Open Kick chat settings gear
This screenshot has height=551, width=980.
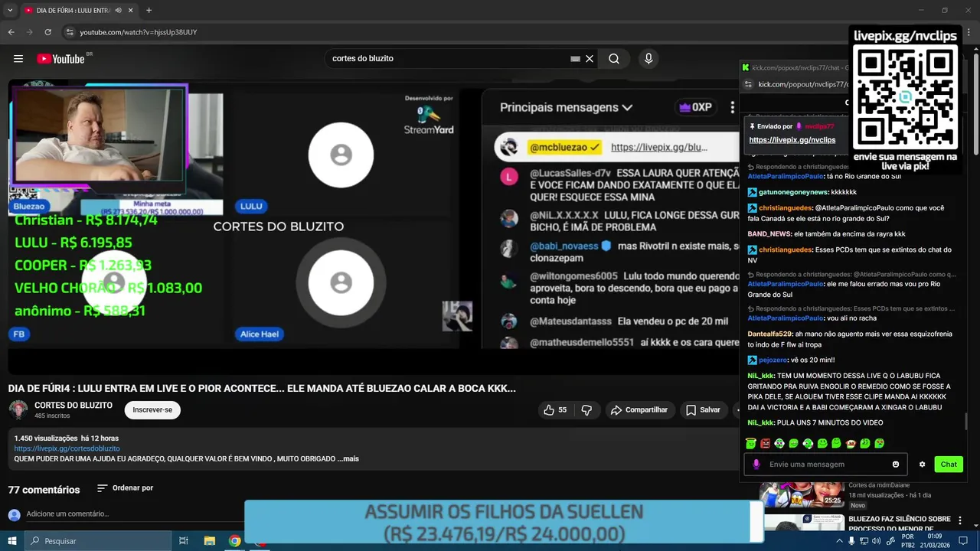923,465
